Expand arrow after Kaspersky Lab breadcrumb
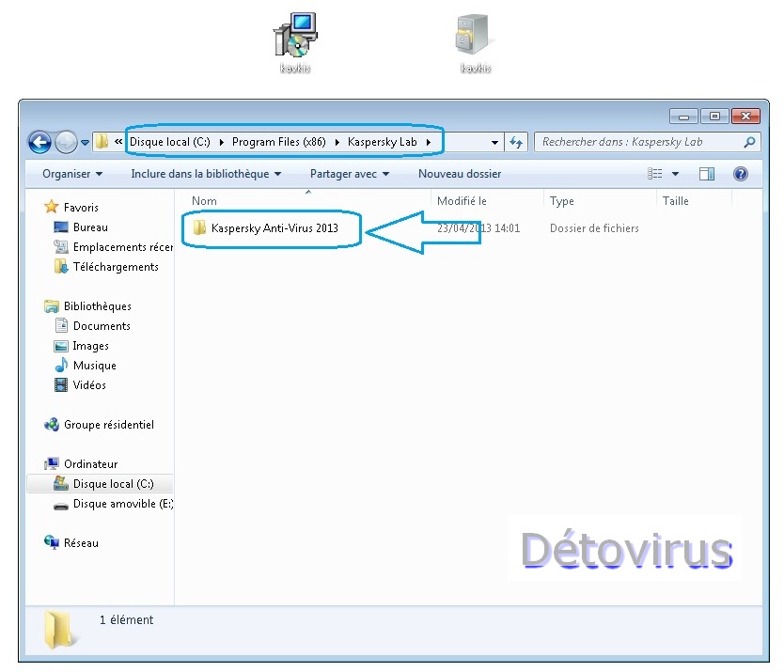 pos(429,143)
